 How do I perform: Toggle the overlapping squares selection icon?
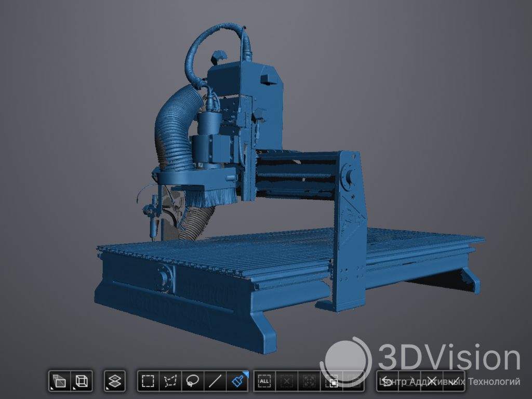(331, 381)
